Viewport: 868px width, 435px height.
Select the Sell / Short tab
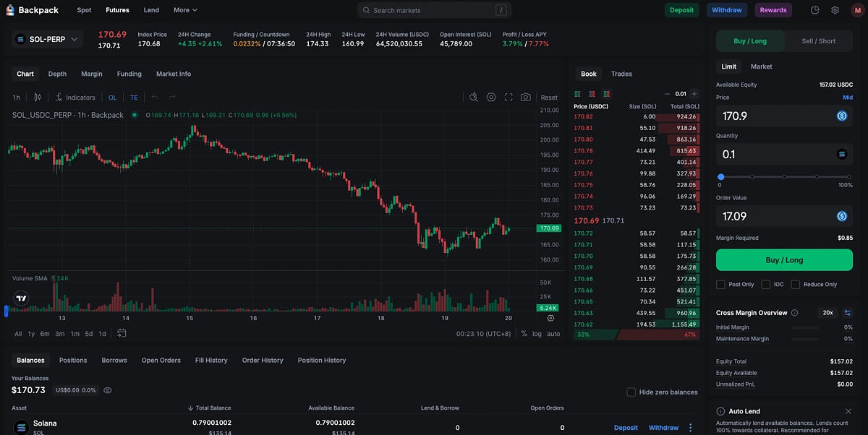[x=819, y=41]
